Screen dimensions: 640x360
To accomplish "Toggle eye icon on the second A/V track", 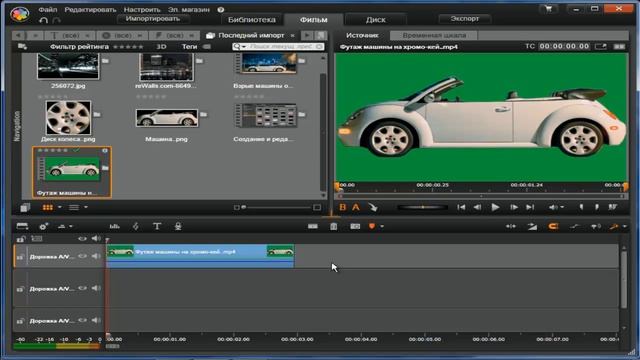I will 82,288.
